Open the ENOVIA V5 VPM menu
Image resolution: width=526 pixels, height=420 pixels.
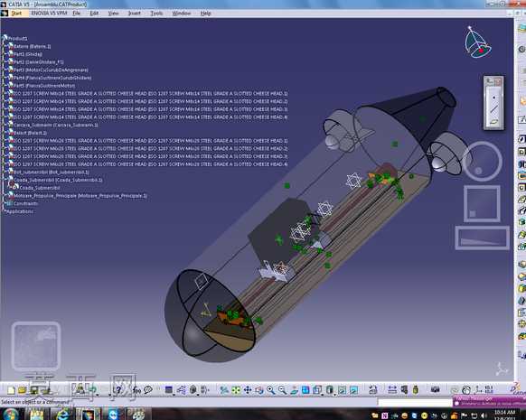click(x=49, y=13)
